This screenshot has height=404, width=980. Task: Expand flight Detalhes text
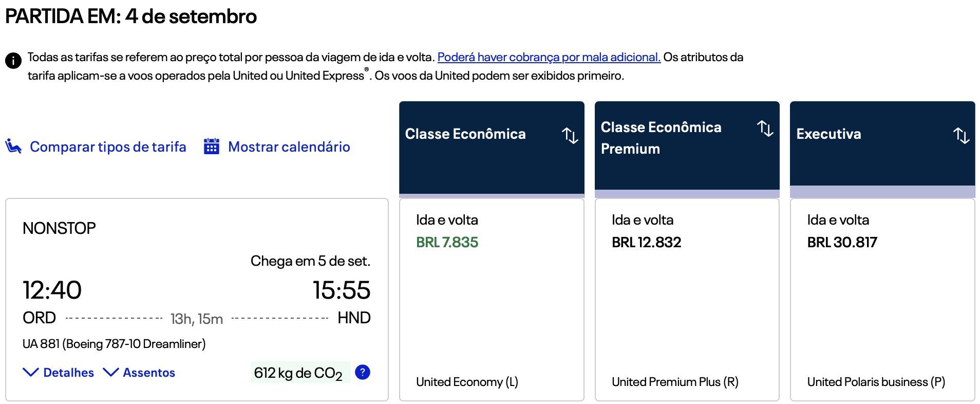point(68,373)
